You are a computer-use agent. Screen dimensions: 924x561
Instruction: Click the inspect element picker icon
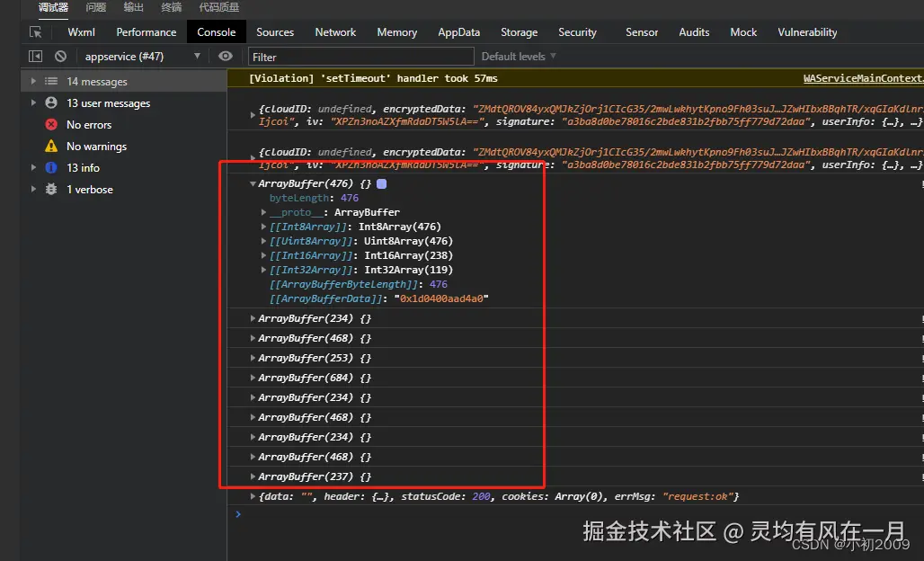[x=35, y=32]
